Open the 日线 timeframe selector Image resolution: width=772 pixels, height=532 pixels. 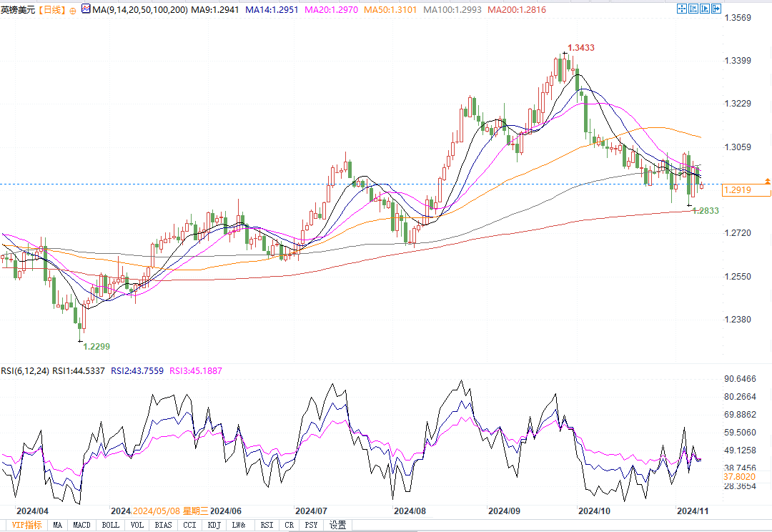50,10
